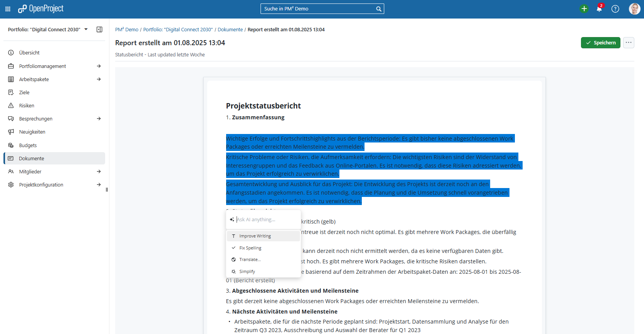The image size is (644, 334).
Task: Choose Improve Writing from AI menu
Action: [255, 236]
